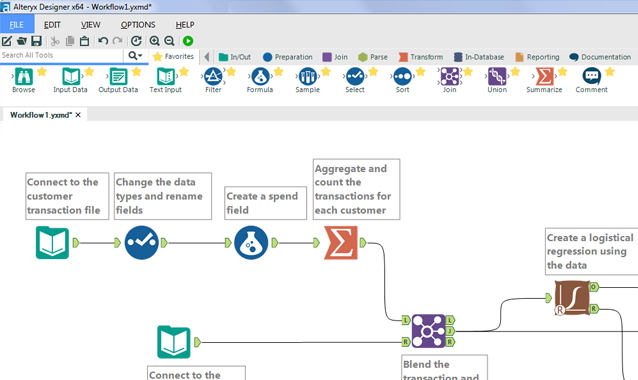Image resolution: width=638 pixels, height=380 pixels.
Task: Open the VIEW menu
Action: (90, 25)
